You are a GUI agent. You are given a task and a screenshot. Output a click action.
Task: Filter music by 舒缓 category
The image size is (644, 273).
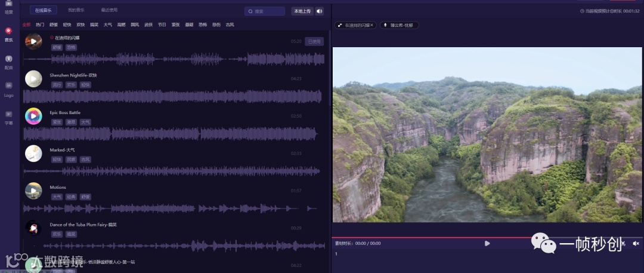(54, 24)
